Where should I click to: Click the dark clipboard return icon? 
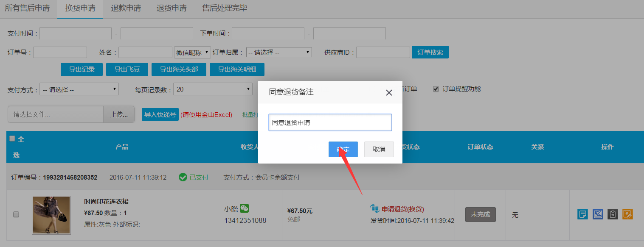(613, 214)
